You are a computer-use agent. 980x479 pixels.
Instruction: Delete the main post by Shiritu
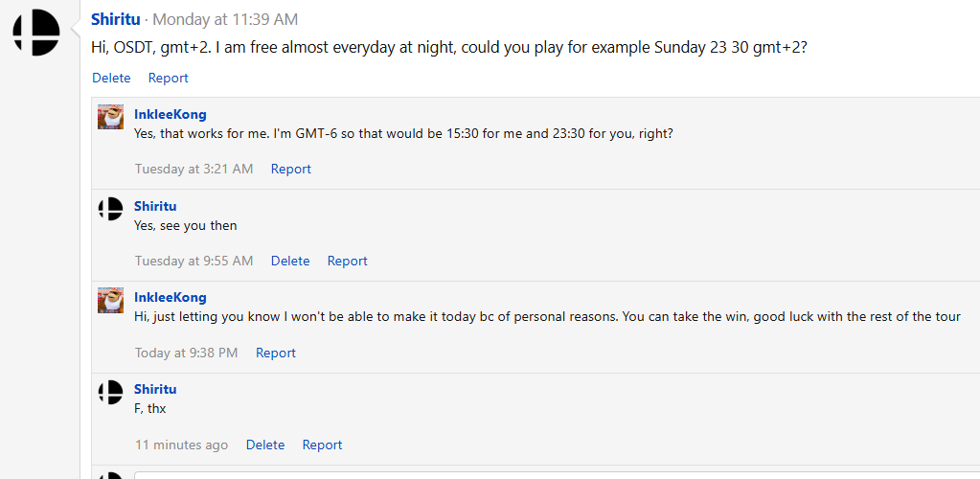pyautogui.click(x=111, y=78)
